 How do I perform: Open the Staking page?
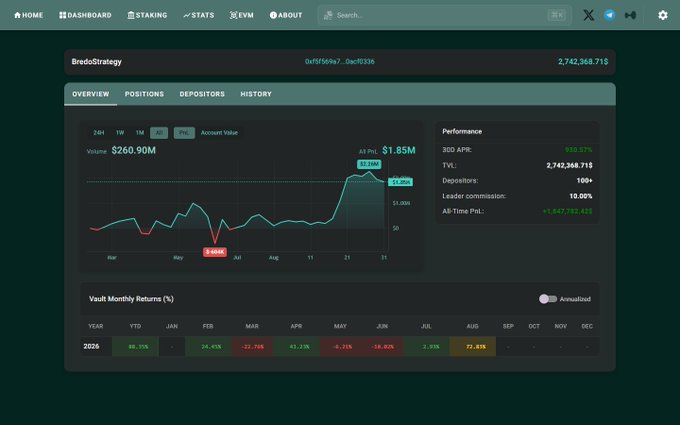(x=147, y=15)
